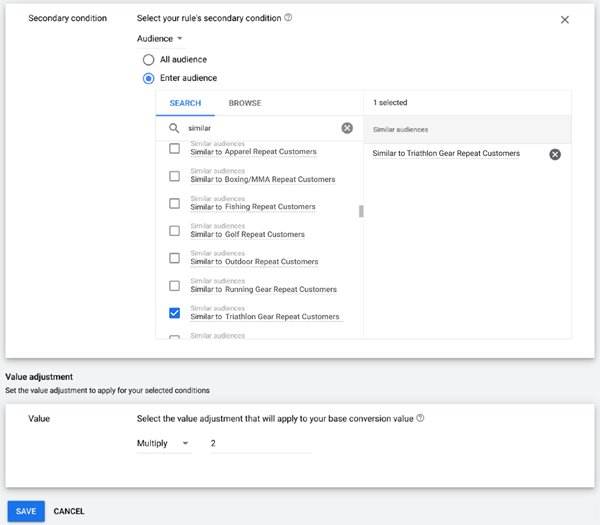Open the Multiply adjustment type dropdown

click(163, 443)
